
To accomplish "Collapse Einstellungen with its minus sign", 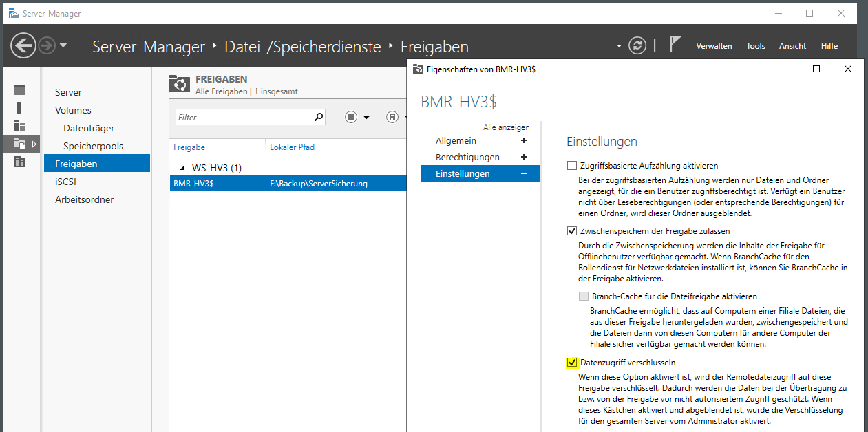I will tap(524, 173).
